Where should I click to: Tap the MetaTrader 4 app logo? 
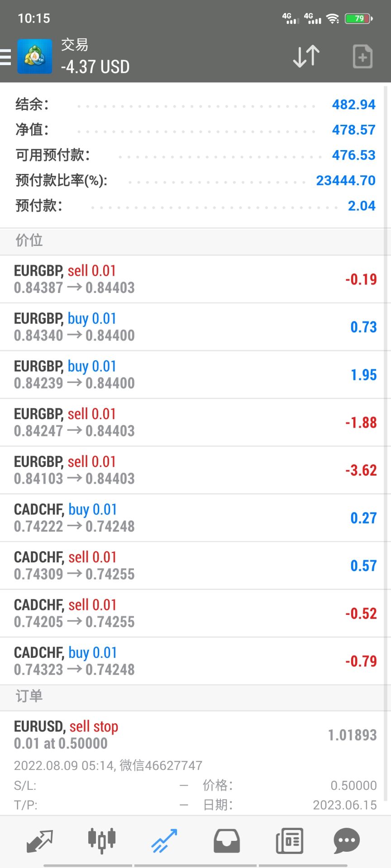(34, 57)
